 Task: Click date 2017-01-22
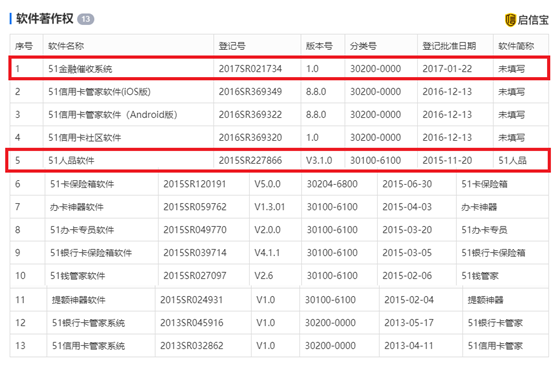tap(447, 69)
